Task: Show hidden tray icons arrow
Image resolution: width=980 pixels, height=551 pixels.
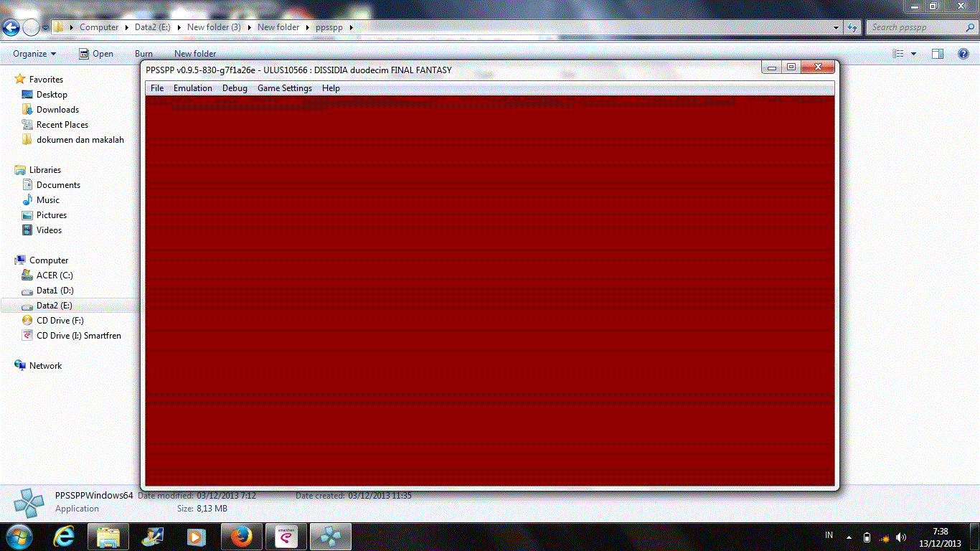Action: (x=849, y=537)
